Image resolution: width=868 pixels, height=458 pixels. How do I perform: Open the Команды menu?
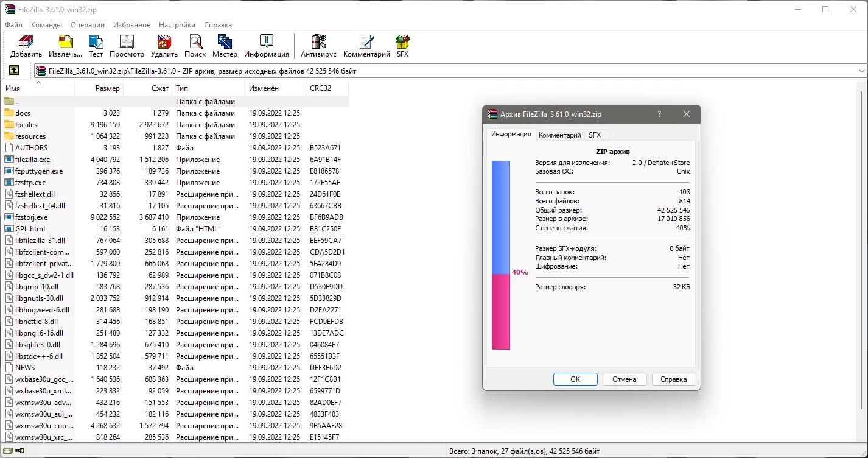tap(47, 25)
